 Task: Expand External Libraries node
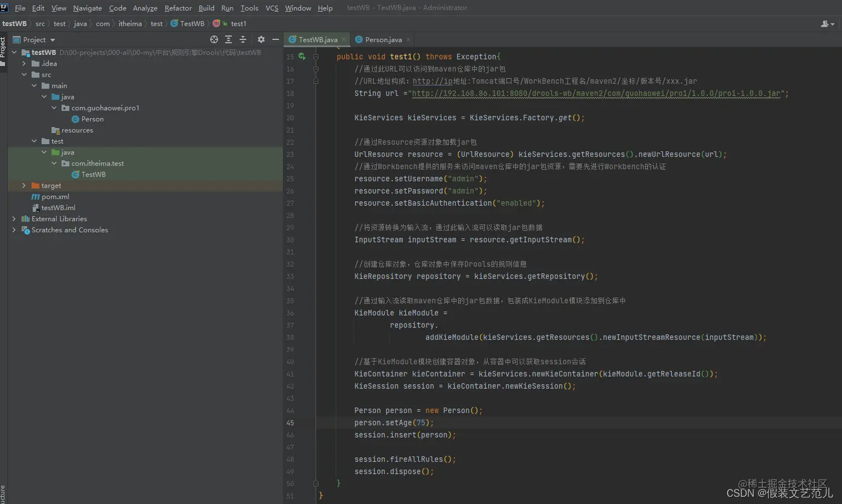[14, 219]
